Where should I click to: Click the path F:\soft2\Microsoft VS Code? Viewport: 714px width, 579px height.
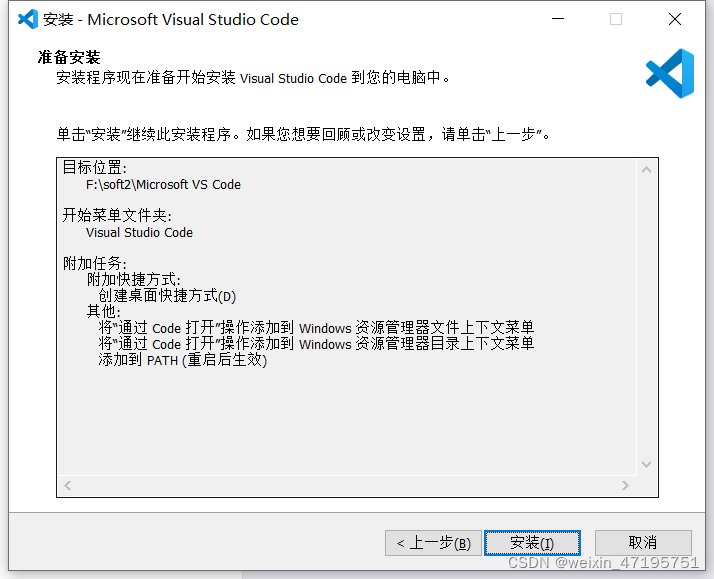pos(163,185)
